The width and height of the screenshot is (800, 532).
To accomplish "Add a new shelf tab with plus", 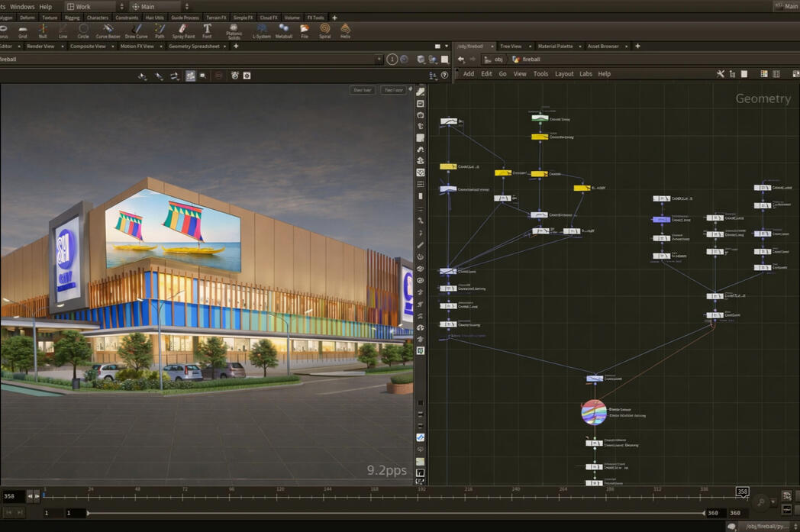I will click(334, 18).
